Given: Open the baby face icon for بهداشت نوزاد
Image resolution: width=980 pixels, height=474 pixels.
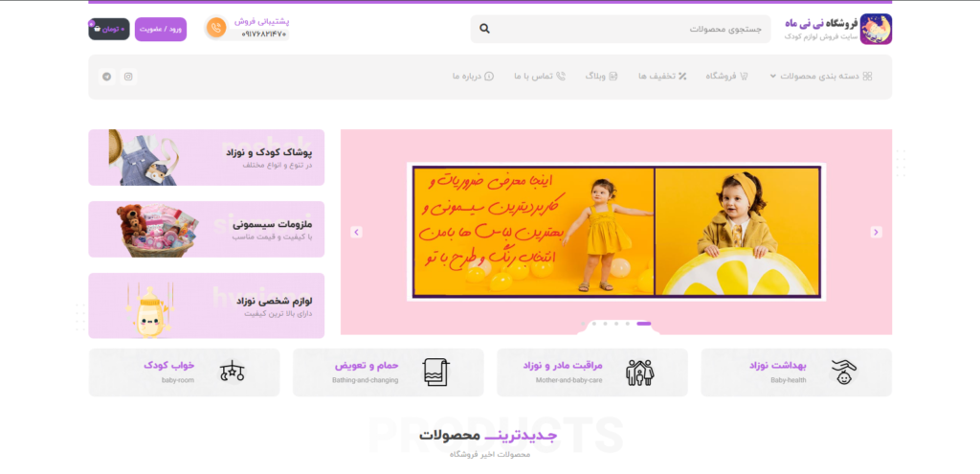Looking at the screenshot, I should point(843,372).
